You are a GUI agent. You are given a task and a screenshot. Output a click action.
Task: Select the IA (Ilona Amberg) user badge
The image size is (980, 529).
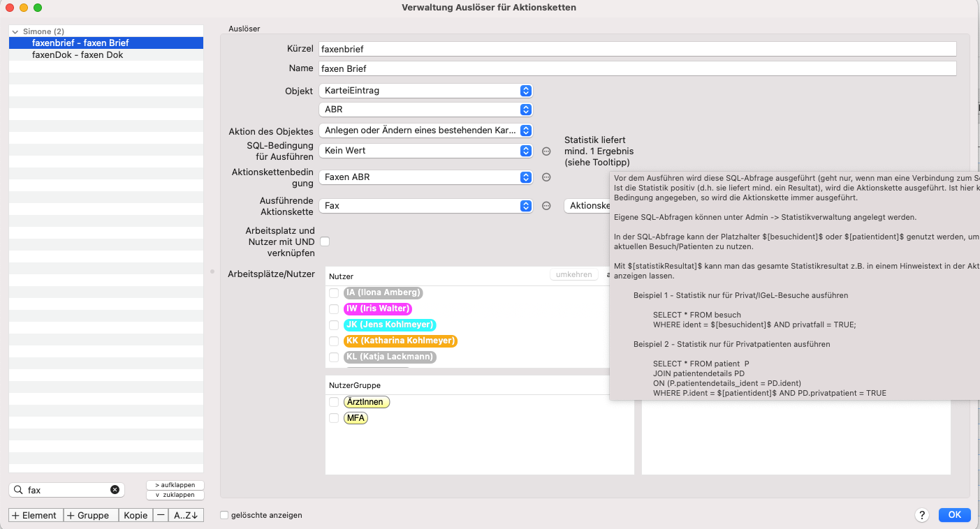383,292
